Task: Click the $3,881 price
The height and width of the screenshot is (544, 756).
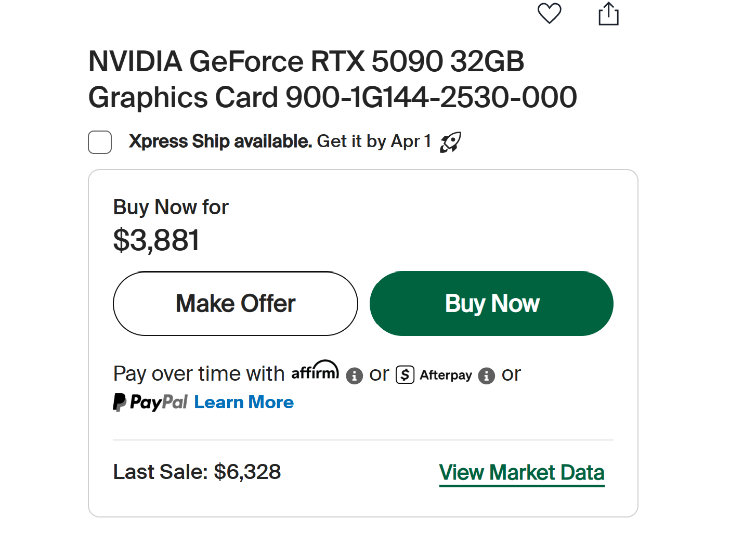Action: click(x=156, y=240)
